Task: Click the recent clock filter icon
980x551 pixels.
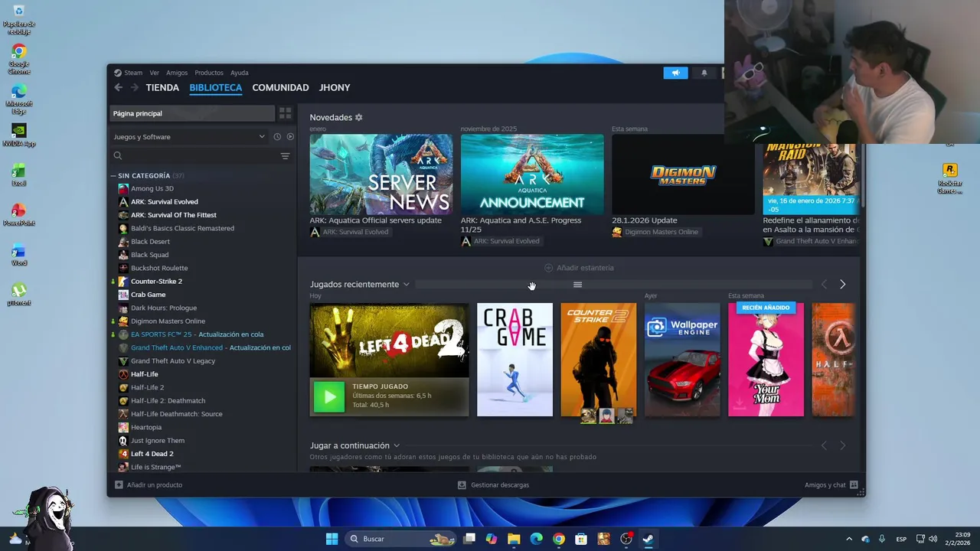Action: [277, 137]
